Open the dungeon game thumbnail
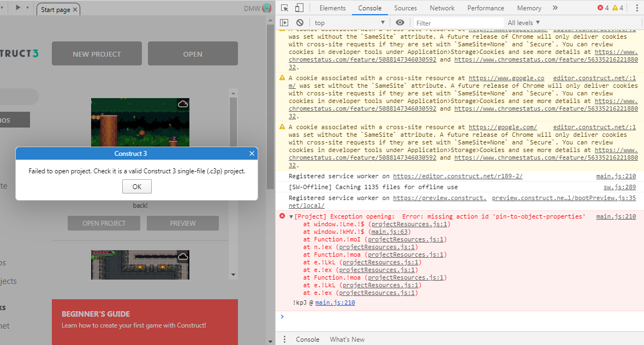The width and height of the screenshot is (644, 345). coord(140,265)
